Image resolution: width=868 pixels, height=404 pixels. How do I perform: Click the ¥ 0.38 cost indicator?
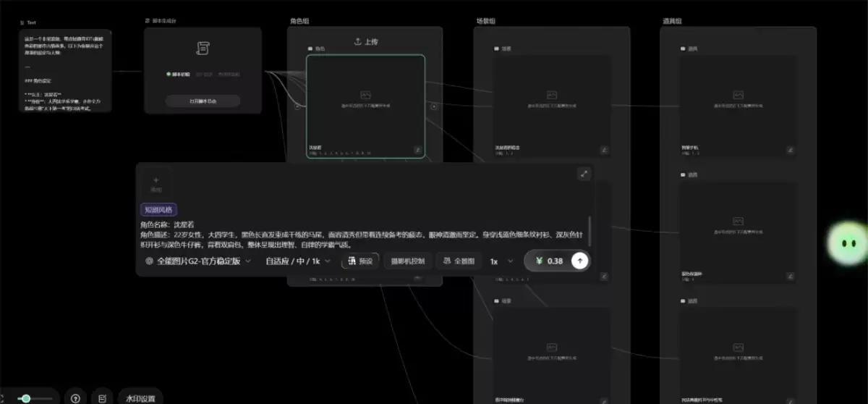[549, 261]
